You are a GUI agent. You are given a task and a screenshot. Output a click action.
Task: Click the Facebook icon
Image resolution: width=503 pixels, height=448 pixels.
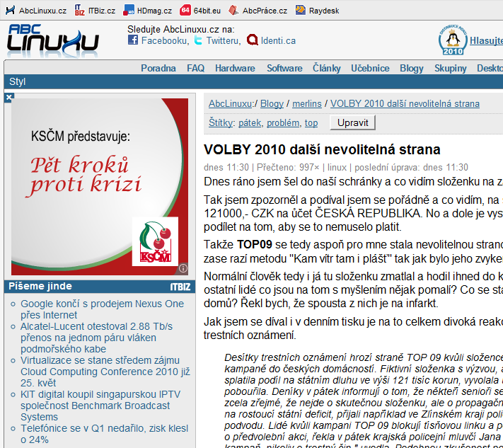click(133, 40)
